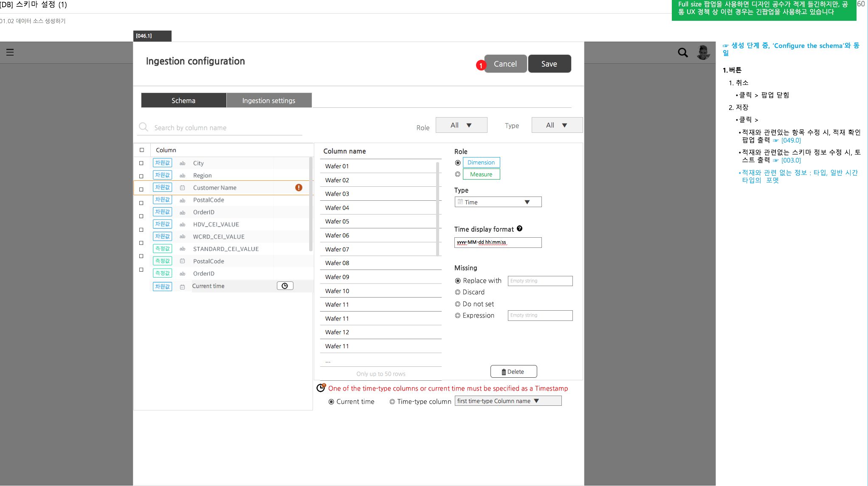
Task: Switch to the Schema tab
Action: 183,101
